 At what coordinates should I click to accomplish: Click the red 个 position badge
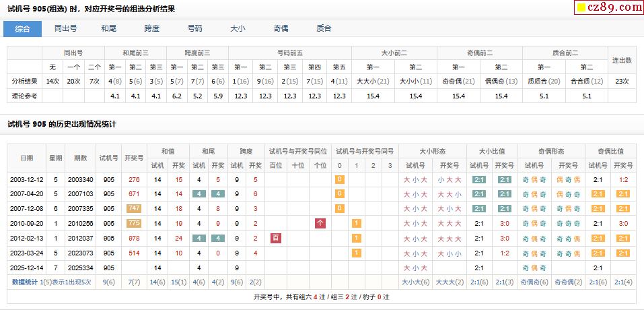pos(320,223)
